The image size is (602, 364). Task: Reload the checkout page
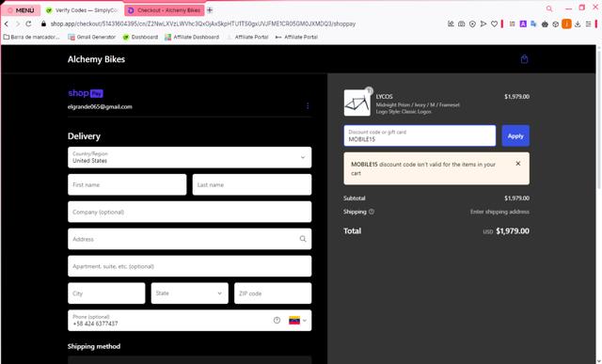click(28, 24)
